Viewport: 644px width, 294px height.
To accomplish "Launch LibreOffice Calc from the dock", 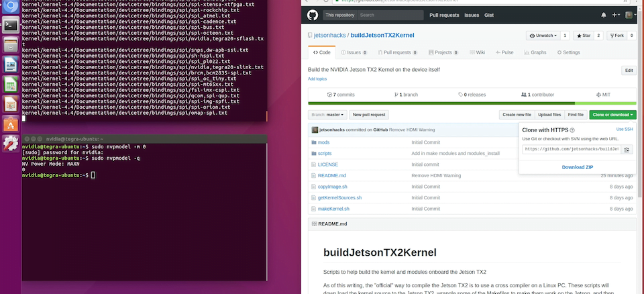I will (11, 85).
